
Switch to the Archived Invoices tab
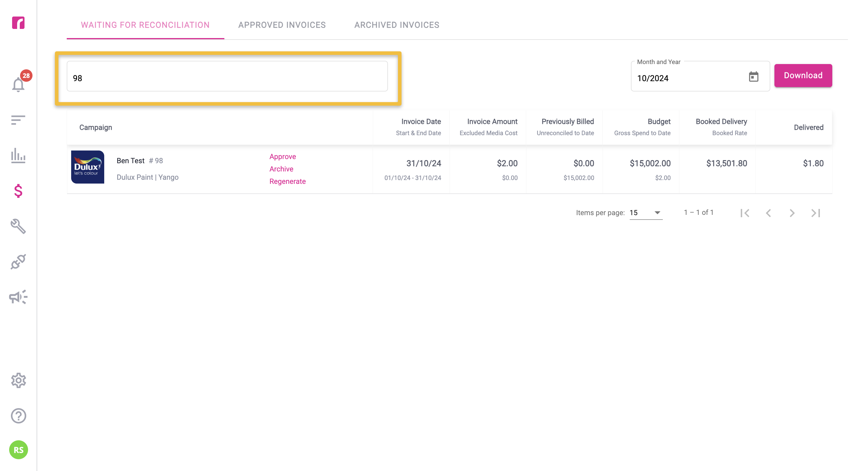tap(397, 25)
